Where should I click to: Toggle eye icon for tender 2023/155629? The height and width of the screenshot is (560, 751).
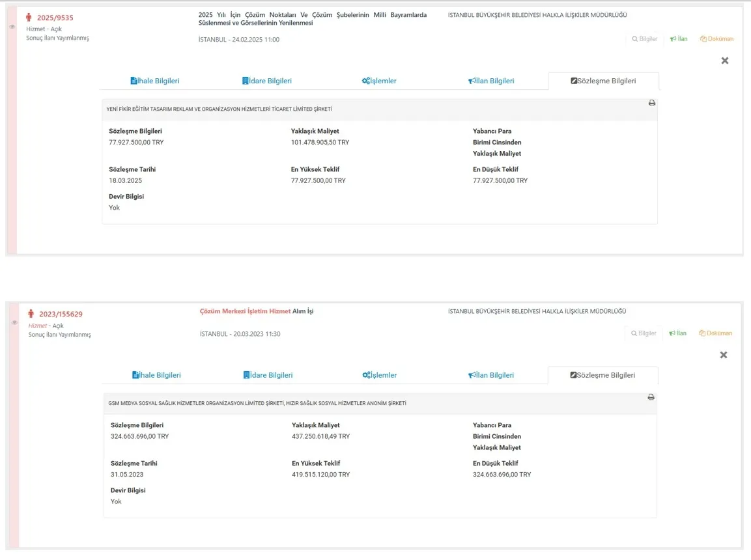coord(14,322)
